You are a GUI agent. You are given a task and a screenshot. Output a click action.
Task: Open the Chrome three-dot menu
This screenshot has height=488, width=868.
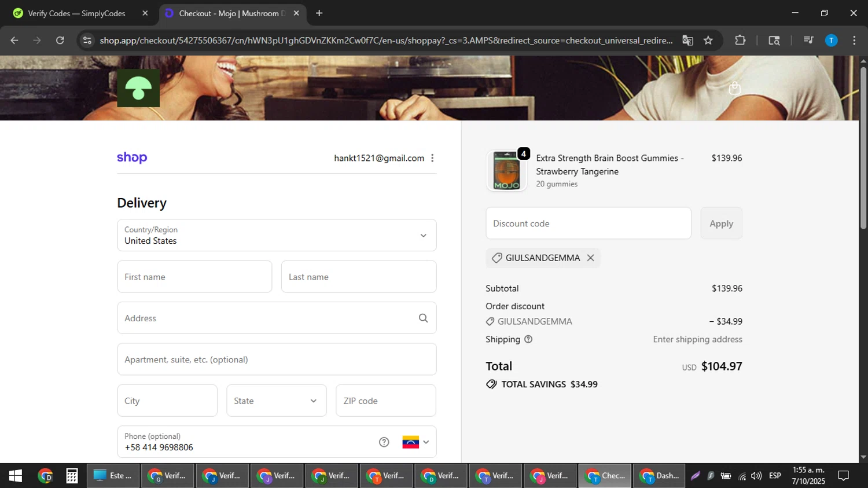coord(854,41)
